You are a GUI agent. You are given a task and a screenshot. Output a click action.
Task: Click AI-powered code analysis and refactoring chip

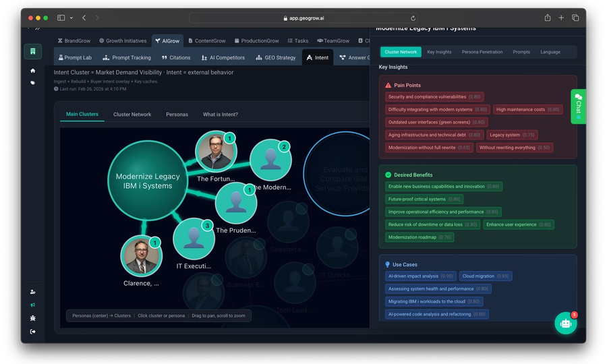[x=436, y=315]
